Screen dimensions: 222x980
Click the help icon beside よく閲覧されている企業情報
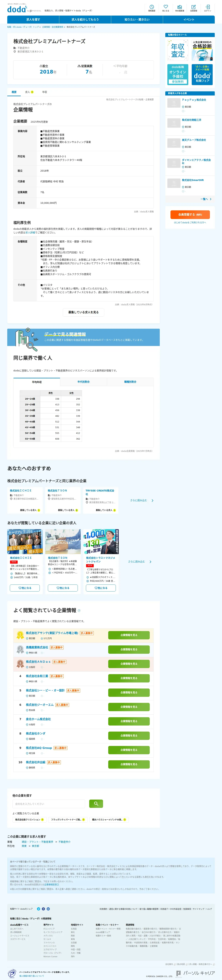click(x=79, y=611)
